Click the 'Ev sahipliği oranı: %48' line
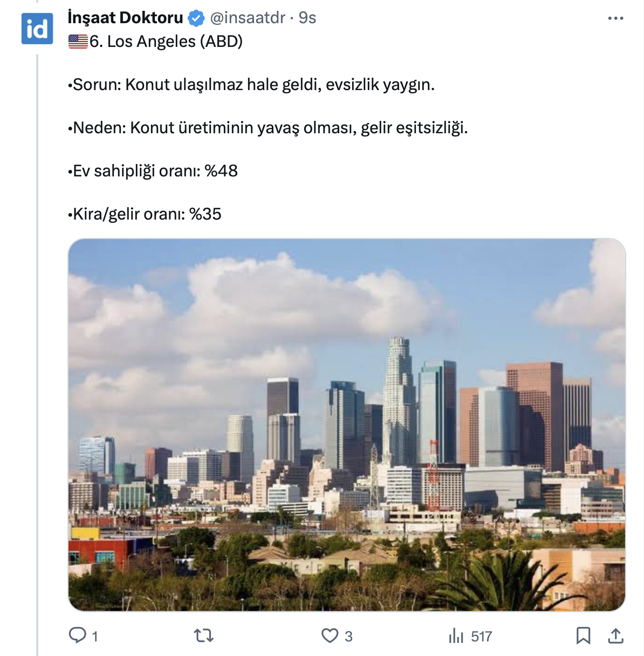The height and width of the screenshot is (656, 644). (153, 171)
